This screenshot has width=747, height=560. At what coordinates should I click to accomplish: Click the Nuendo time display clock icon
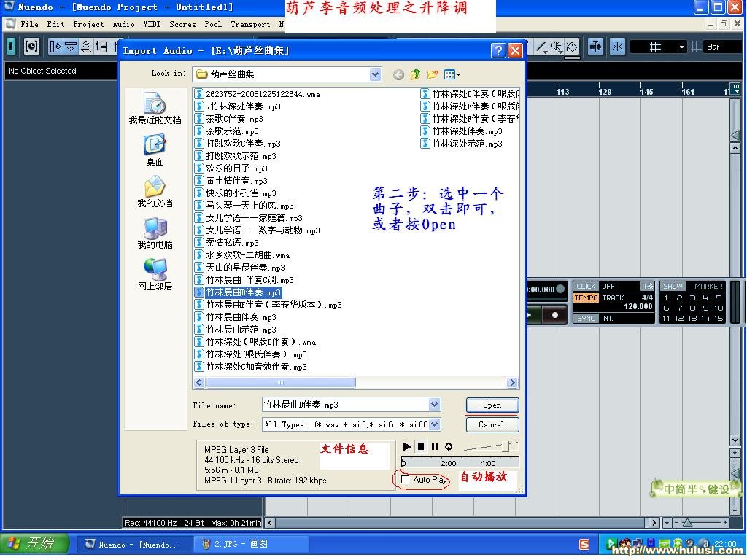tap(561, 289)
